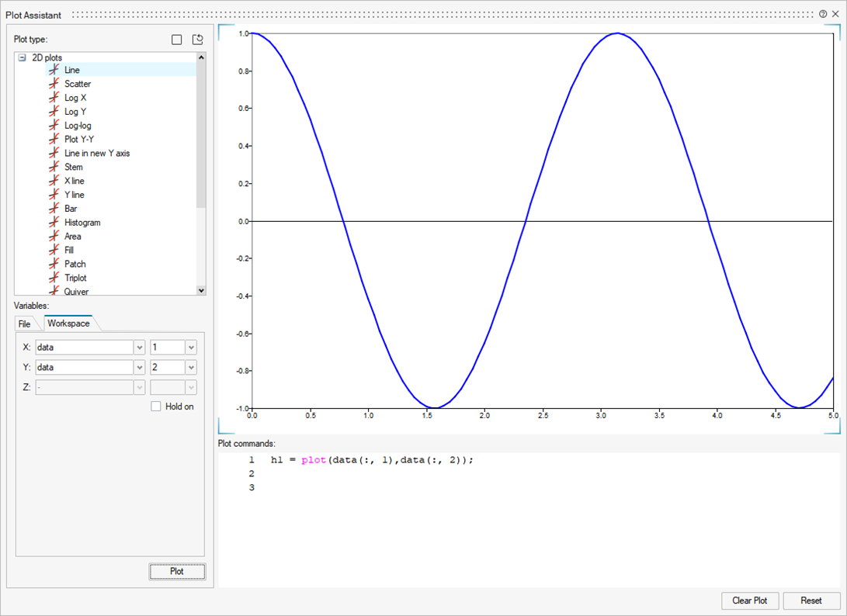This screenshot has width=847, height=616.
Task: Pick the Stem plot type icon
Action: coord(54,167)
